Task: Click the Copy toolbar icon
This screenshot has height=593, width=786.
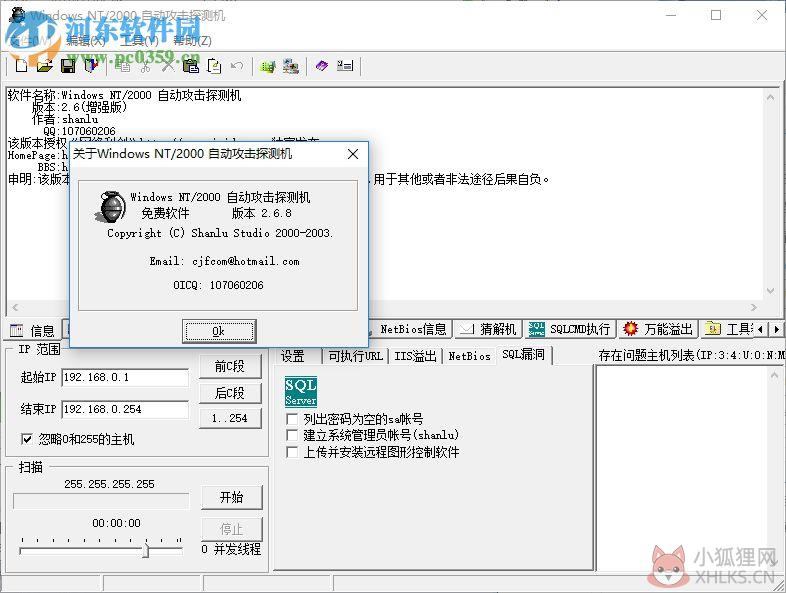Action: click(x=123, y=66)
